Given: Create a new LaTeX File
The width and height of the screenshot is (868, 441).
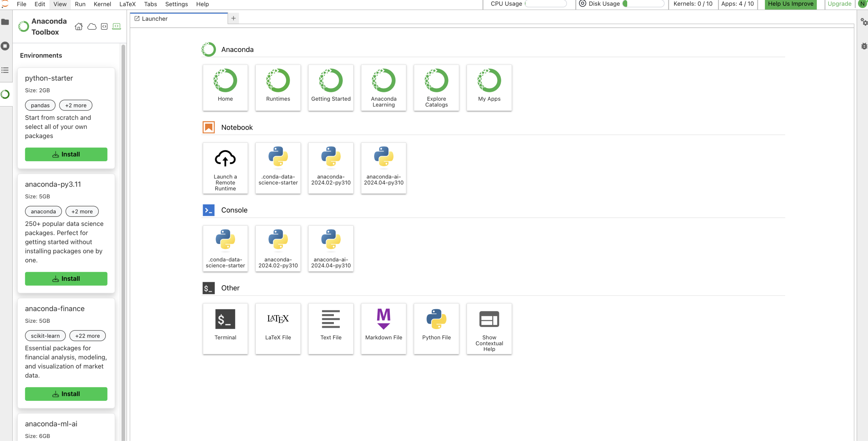Looking at the screenshot, I should tap(278, 328).
